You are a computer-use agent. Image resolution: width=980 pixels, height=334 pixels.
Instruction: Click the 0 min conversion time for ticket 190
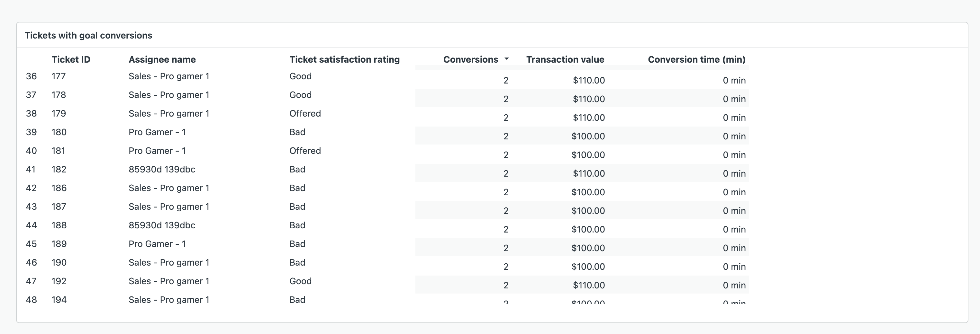(734, 267)
